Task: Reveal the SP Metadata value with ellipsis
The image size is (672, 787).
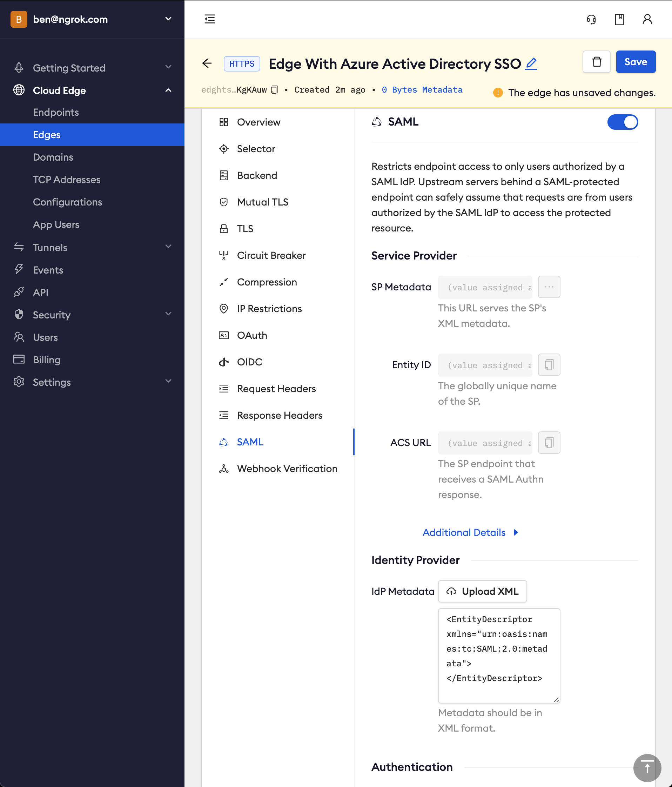Action: tap(549, 287)
